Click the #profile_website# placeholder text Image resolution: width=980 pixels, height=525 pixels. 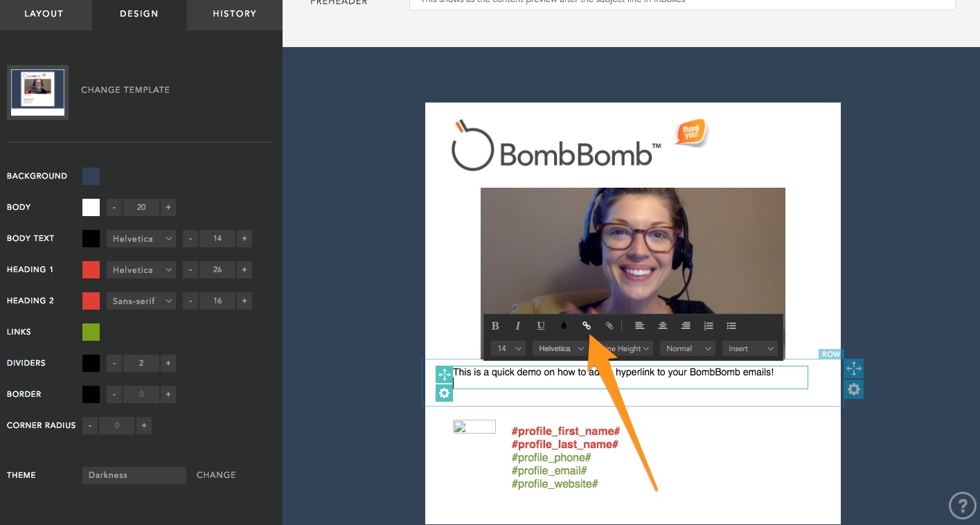555,484
